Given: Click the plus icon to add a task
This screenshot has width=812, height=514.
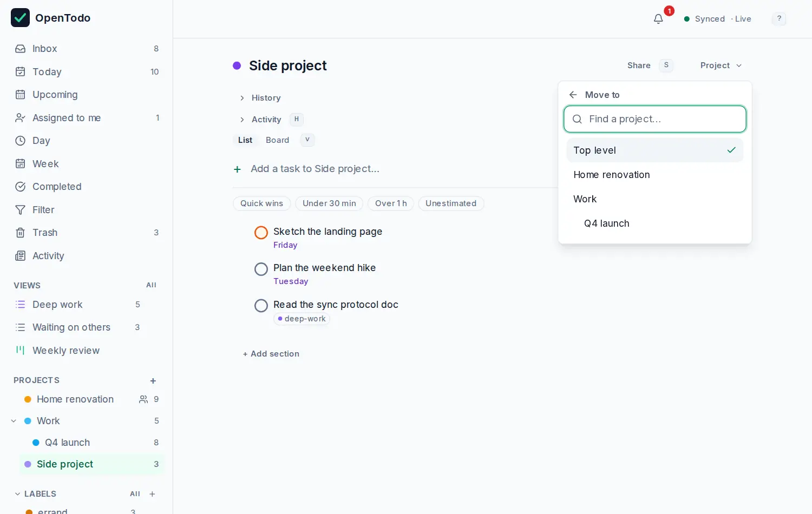Looking at the screenshot, I should point(237,169).
